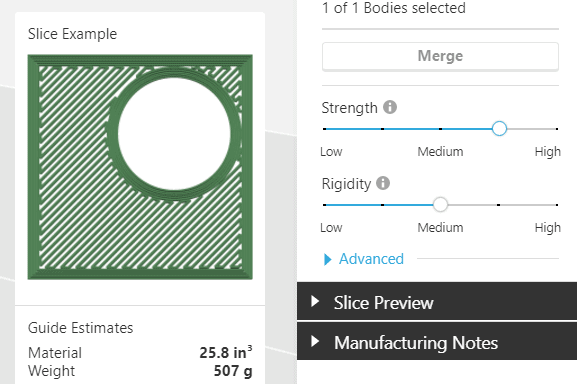
Task: Click the Material estimate value 25.8 in³
Action: pos(226,352)
